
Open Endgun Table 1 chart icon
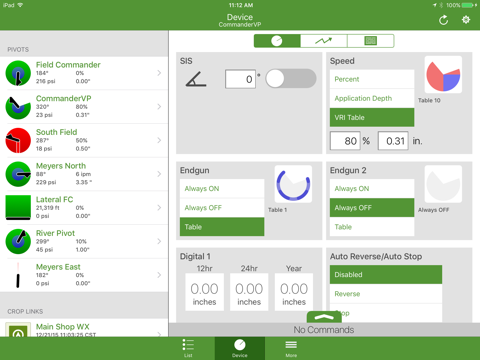[x=293, y=184]
